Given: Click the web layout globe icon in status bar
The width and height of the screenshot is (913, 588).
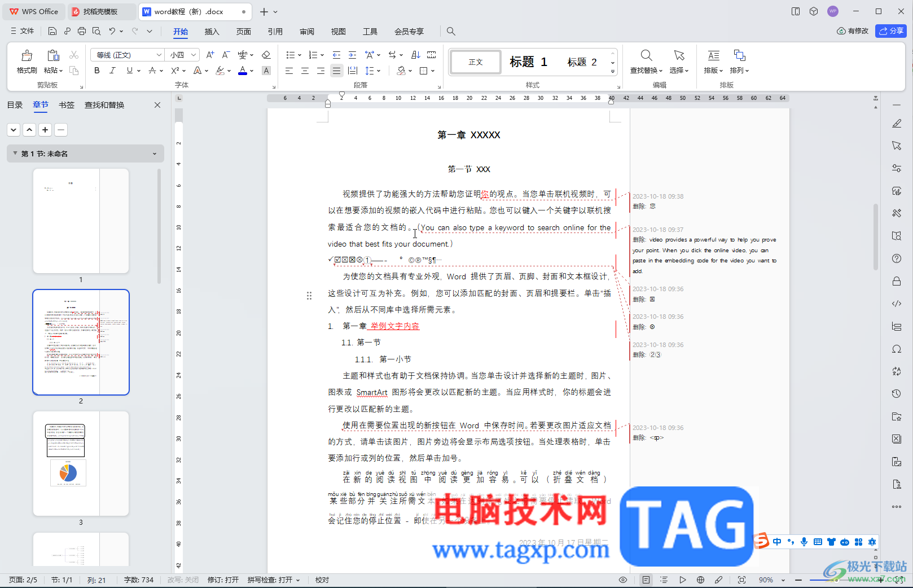Looking at the screenshot, I should (700, 580).
